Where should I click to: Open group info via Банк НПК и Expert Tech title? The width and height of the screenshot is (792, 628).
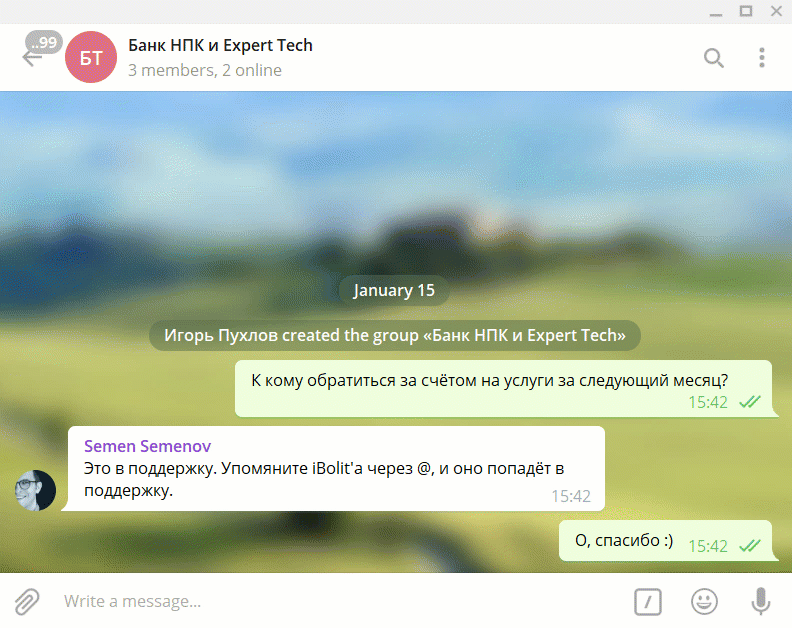[x=220, y=45]
